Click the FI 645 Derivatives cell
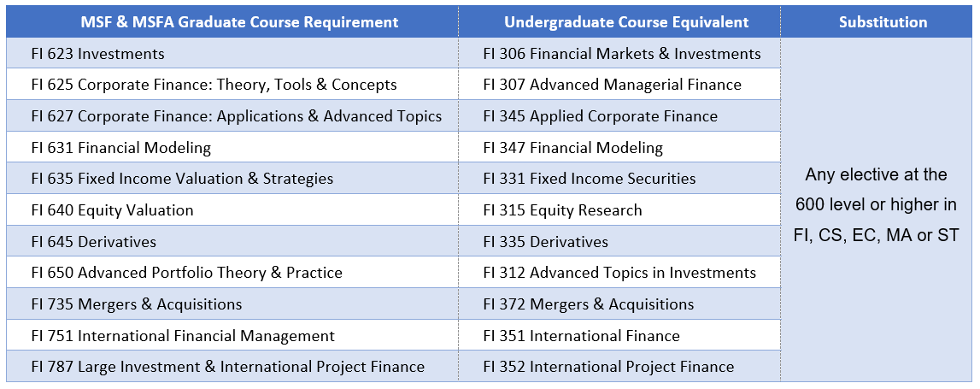 232,241
